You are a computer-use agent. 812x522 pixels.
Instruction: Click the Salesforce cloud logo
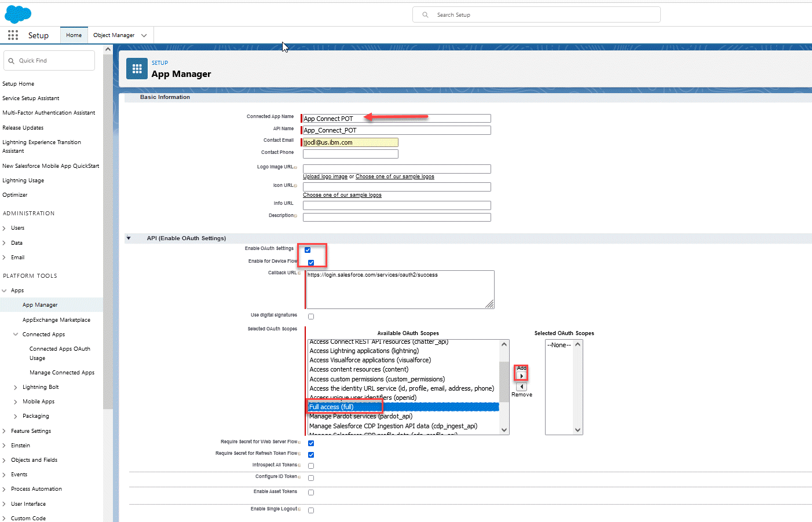point(18,14)
